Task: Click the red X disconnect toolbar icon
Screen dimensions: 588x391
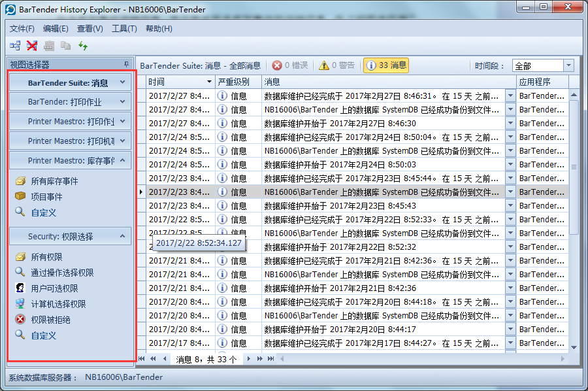Action: pyautogui.click(x=32, y=46)
